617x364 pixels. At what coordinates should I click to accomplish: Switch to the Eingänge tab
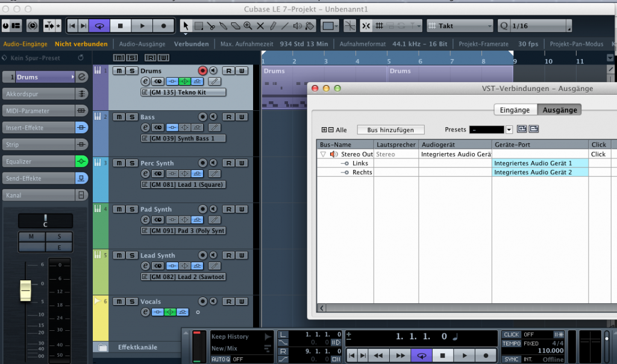[515, 110]
